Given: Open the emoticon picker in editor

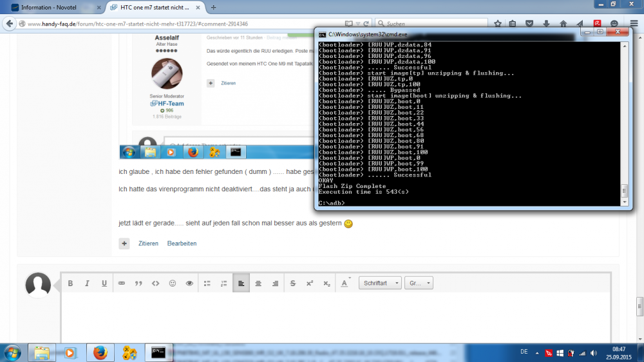Looking at the screenshot, I should click(x=172, y=283).
